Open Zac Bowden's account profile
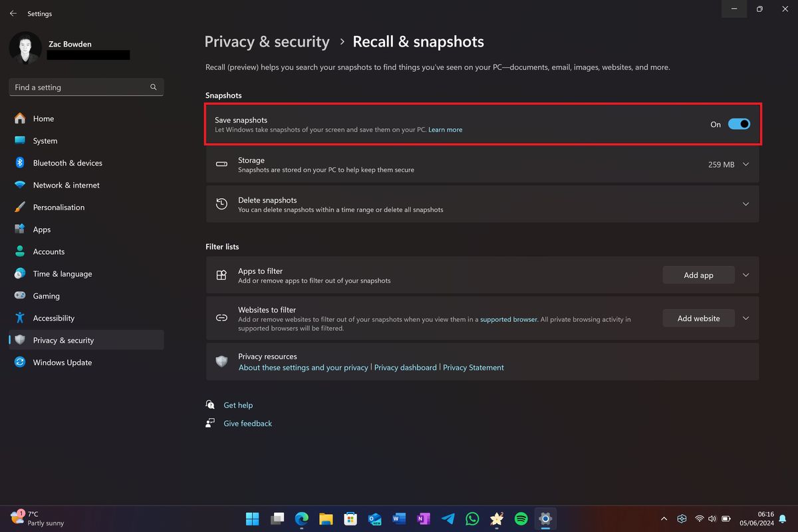The image size is (798, 532). (70, 49)
